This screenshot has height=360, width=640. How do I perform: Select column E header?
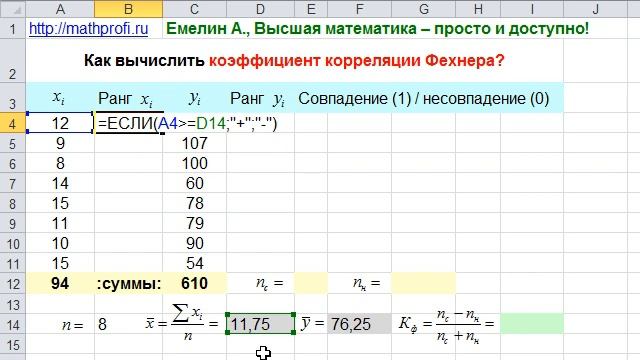pyautogui.click(x=311, y=9)
